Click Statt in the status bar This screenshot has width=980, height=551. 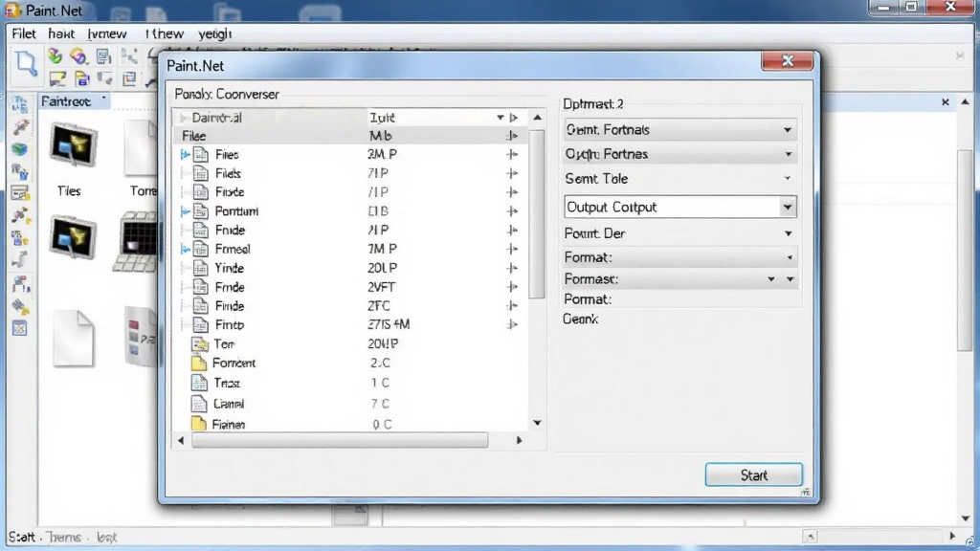pyautogui.click(x=22, y=537)
